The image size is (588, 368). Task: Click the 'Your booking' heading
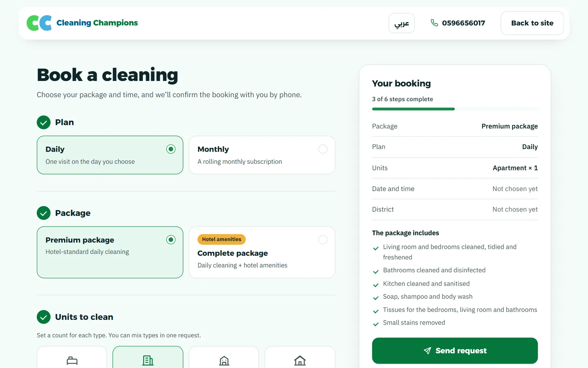click(401, 84)
